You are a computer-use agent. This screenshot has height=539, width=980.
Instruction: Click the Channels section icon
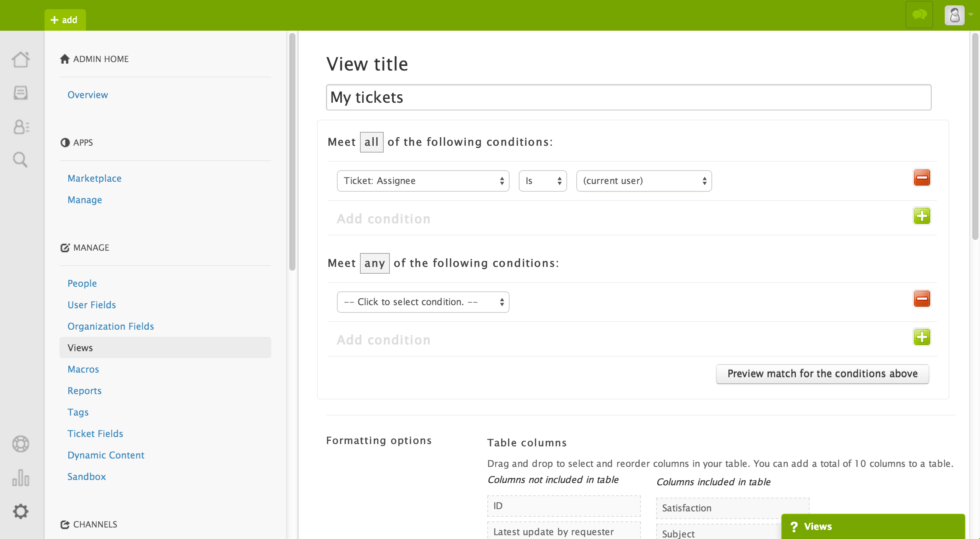65,524
